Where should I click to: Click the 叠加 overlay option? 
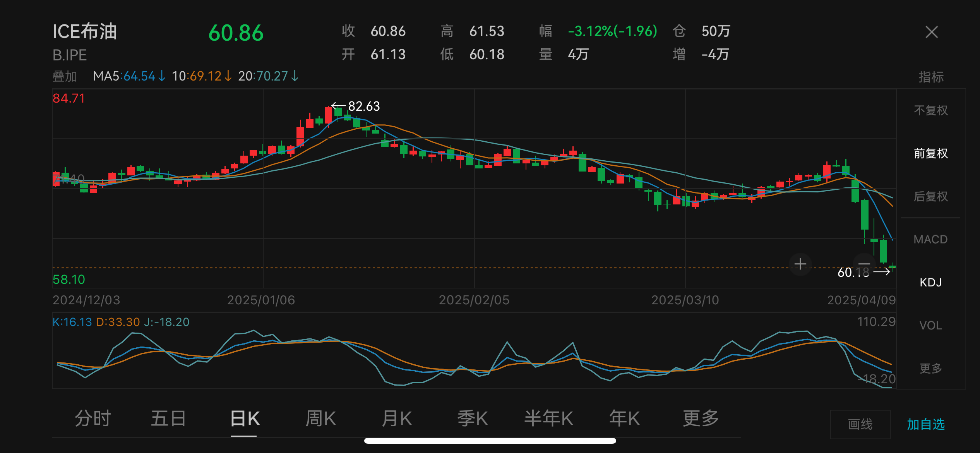pos(65,76)
